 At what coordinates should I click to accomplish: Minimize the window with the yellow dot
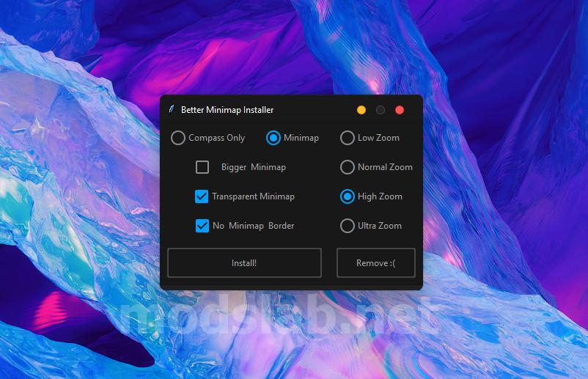pos(361,110)
